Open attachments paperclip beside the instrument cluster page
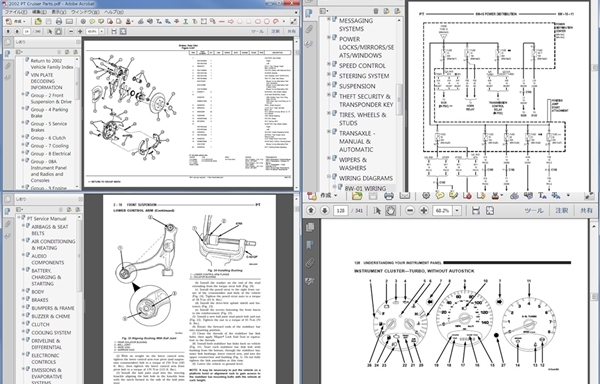600x384 pixels. 310,263
